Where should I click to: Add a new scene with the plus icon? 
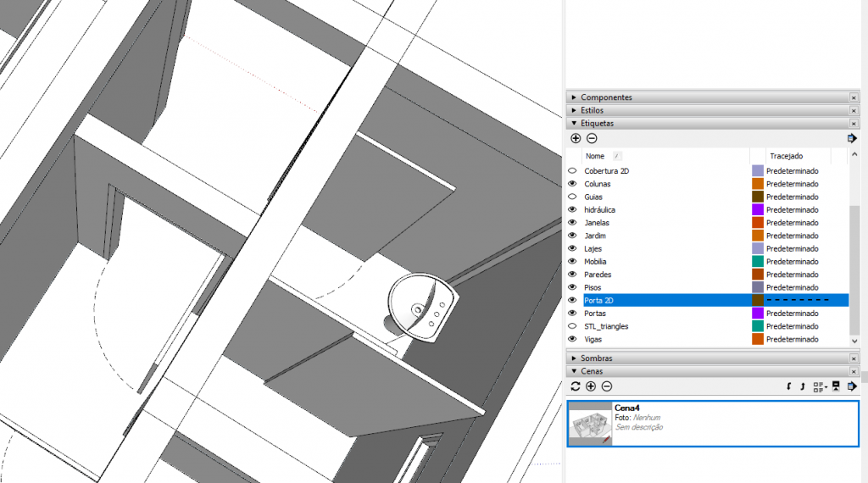point(591,386)
